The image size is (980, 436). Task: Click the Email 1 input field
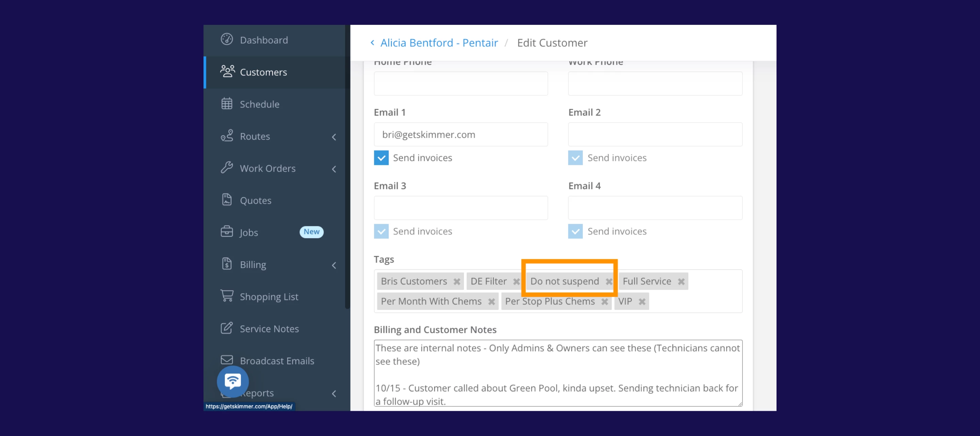[460, 135]
